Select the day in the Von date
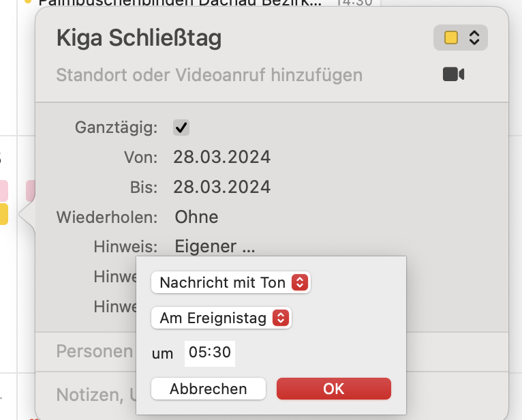 tap(184, 157)
